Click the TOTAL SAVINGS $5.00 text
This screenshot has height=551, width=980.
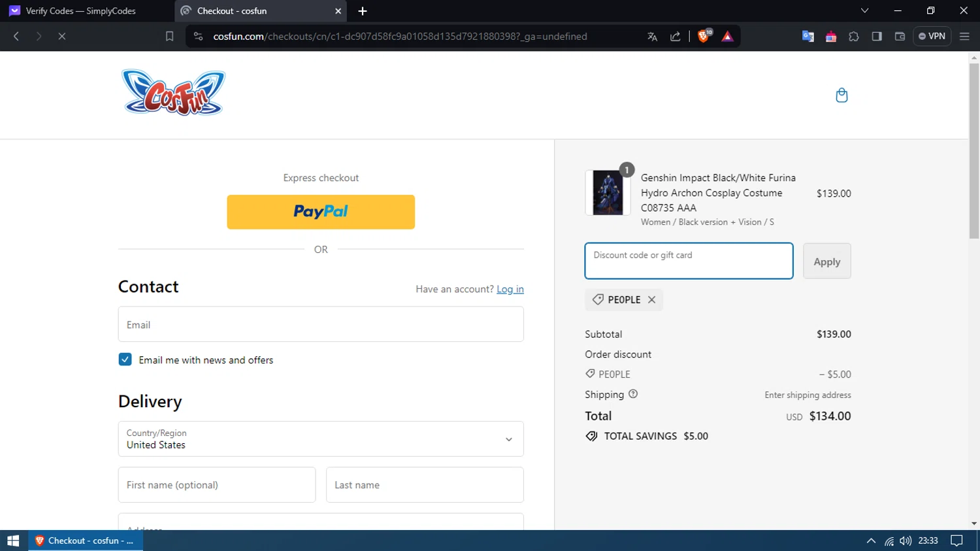coord(656,436)
